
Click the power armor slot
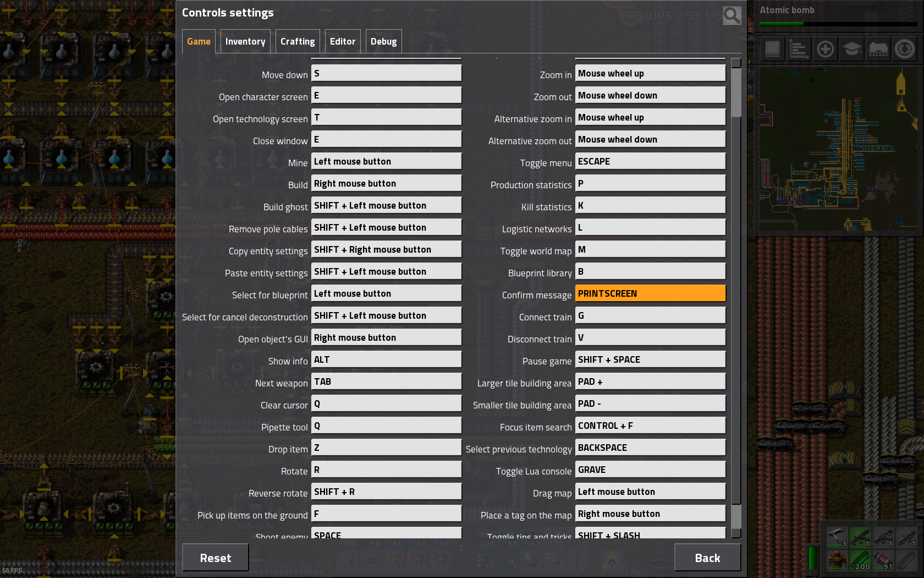[x=837, y=560]
